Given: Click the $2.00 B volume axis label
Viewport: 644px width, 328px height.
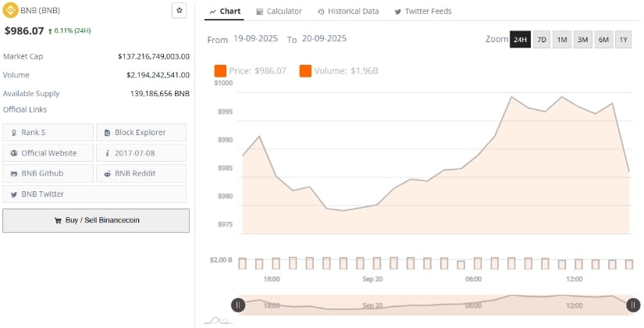Looking at the screenshot, I should point(222,260).
